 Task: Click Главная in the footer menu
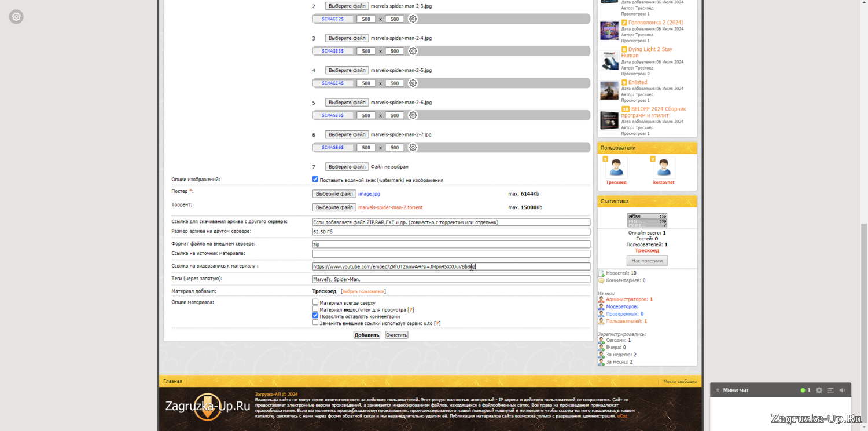(x=172, y=381)
